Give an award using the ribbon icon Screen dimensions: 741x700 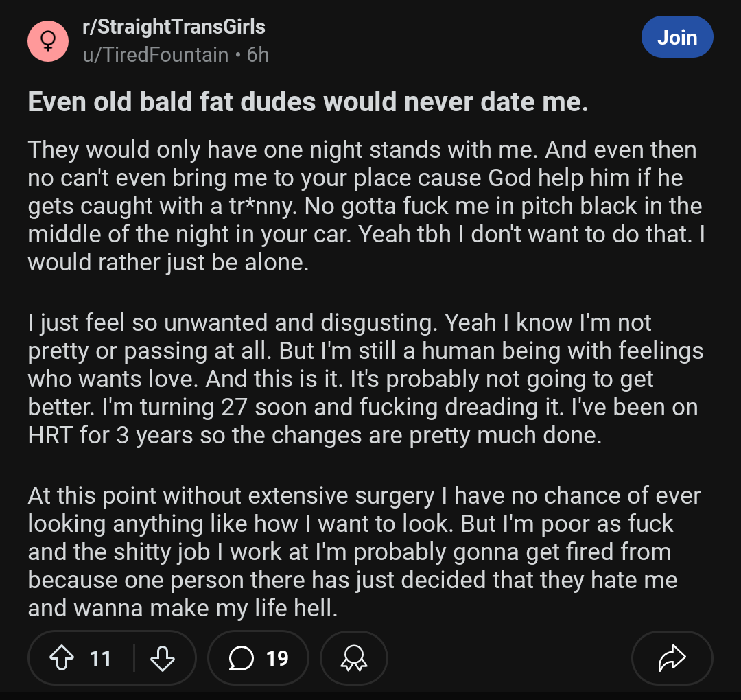354,657
